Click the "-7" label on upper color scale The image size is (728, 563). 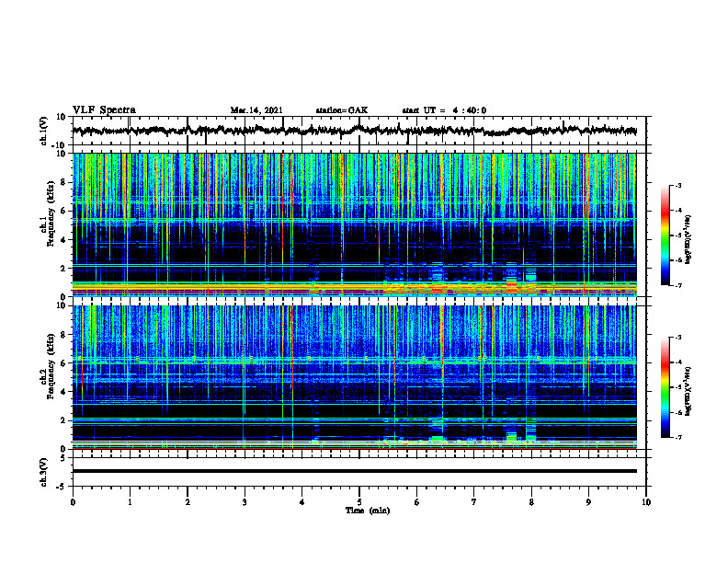pos(678,285)
